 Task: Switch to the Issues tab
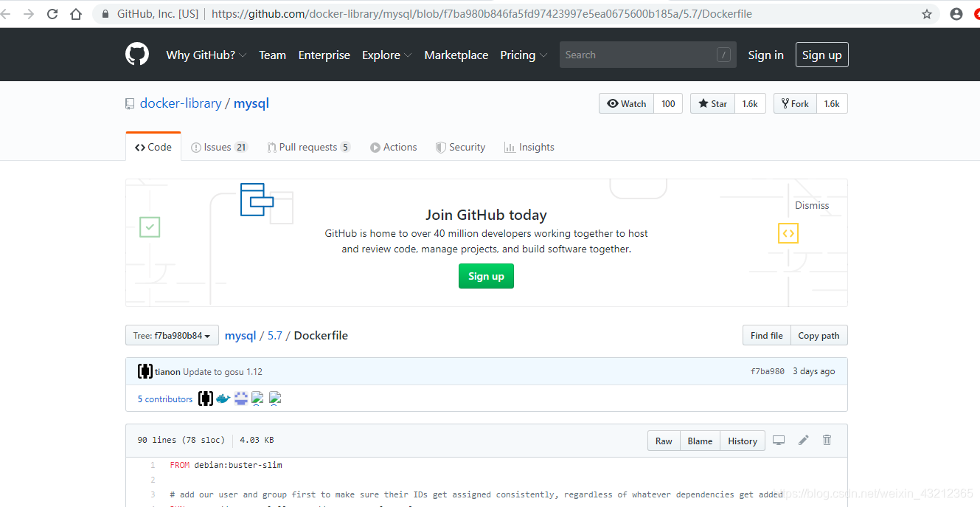coord(219,147)
